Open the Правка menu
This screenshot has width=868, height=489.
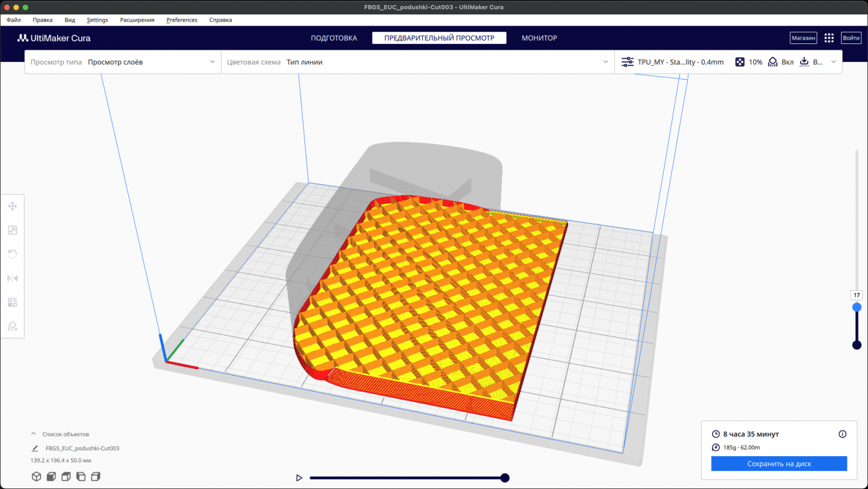tap(43, 19)
